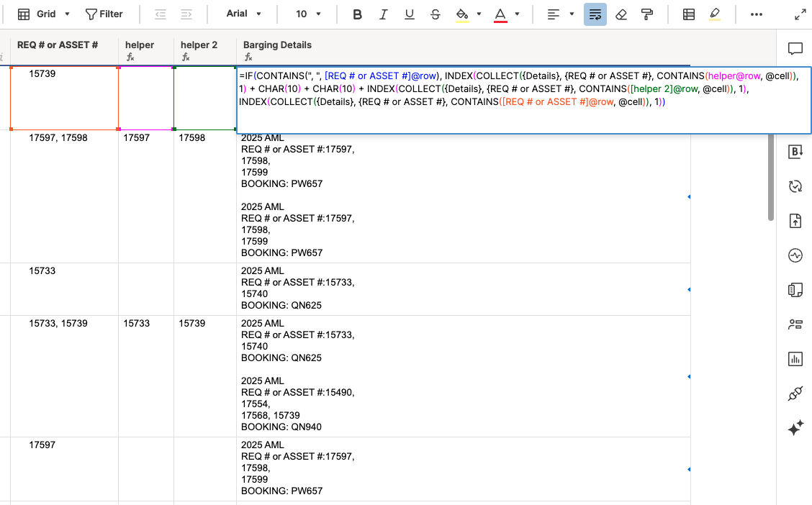Click the outdent icon

coord(161,14)
